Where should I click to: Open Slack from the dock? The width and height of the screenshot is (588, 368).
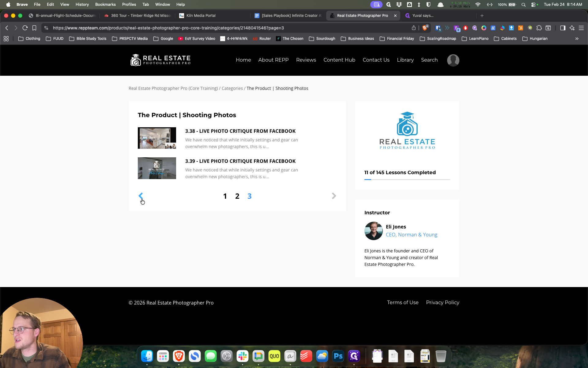pyautogui.click(x=243, y=356)
